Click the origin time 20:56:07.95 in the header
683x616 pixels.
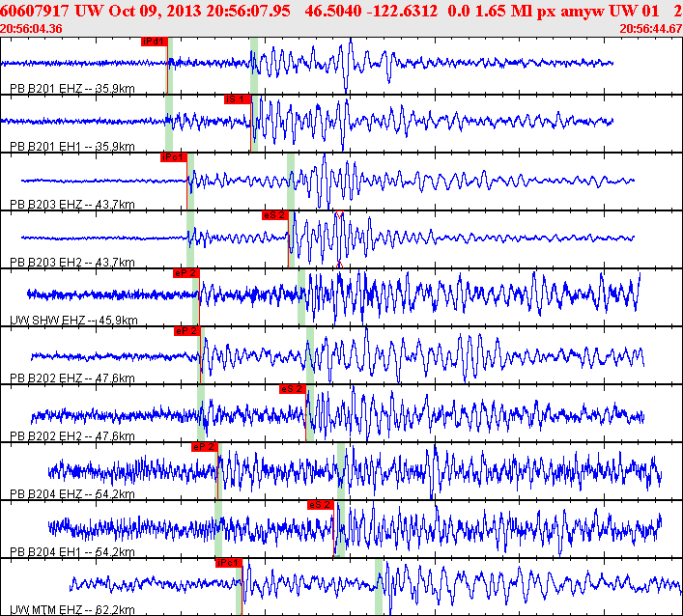248,11
